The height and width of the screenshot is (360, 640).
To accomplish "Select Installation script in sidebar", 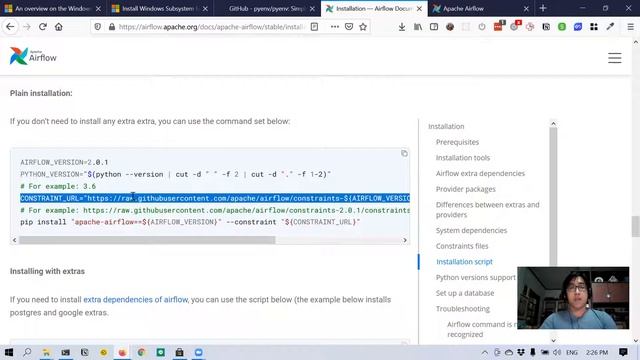I will [x=464, y=262].
